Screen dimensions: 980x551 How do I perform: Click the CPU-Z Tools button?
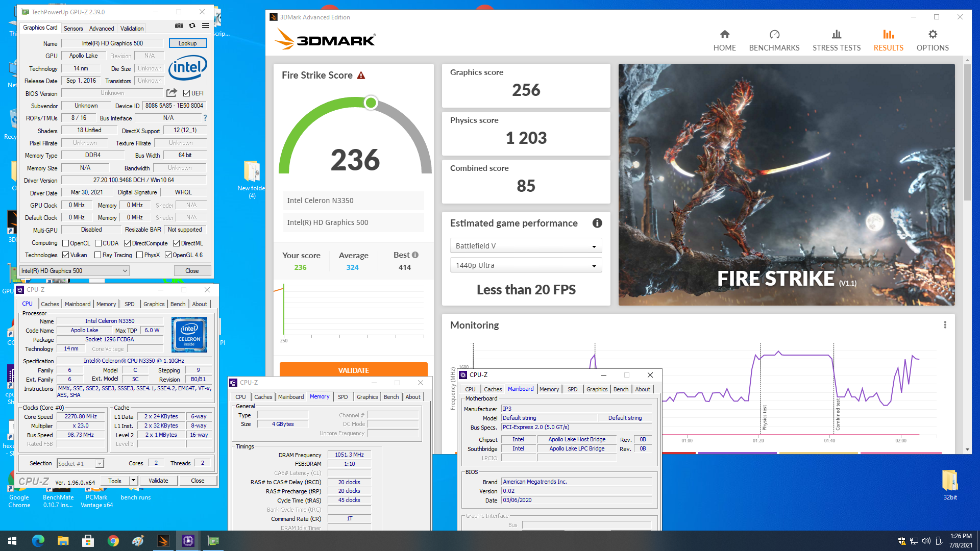pos(115,481)
